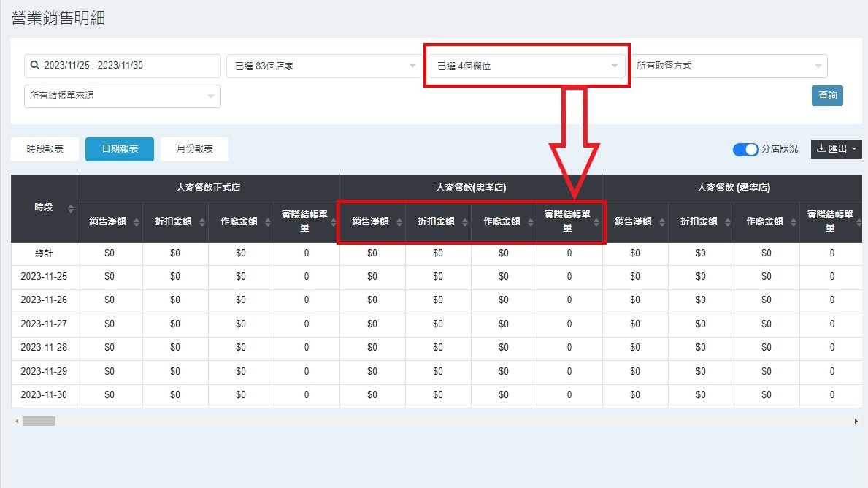The image size is (868, 488).
Task: Sort 忠孝店 實際結帳單量 column
Action: point(596,222)
